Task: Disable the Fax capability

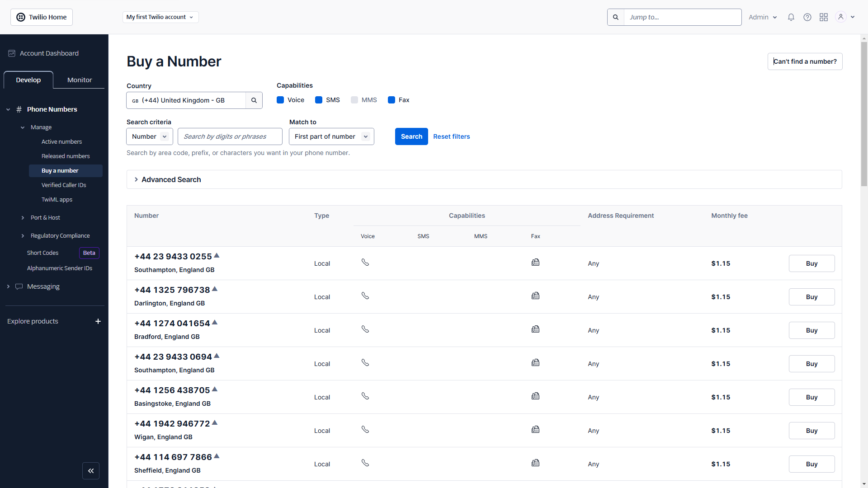Action: [x=392, y=100]
